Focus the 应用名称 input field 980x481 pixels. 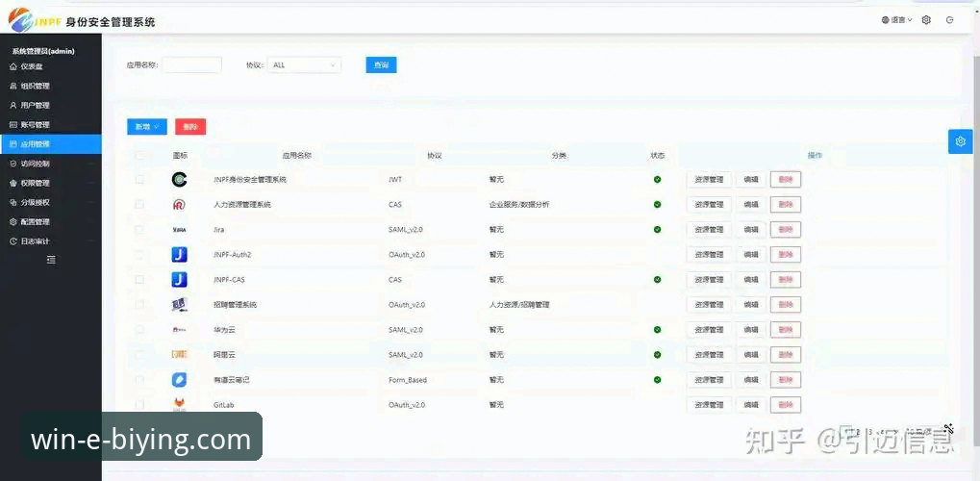[x=192, y=65]
